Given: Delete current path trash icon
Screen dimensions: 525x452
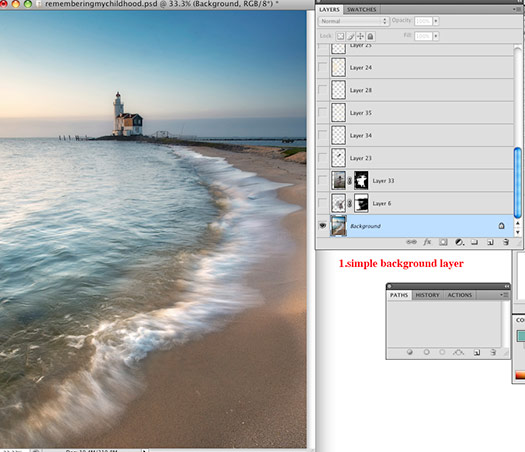Looking at the screenshot, I should [493, 352].
